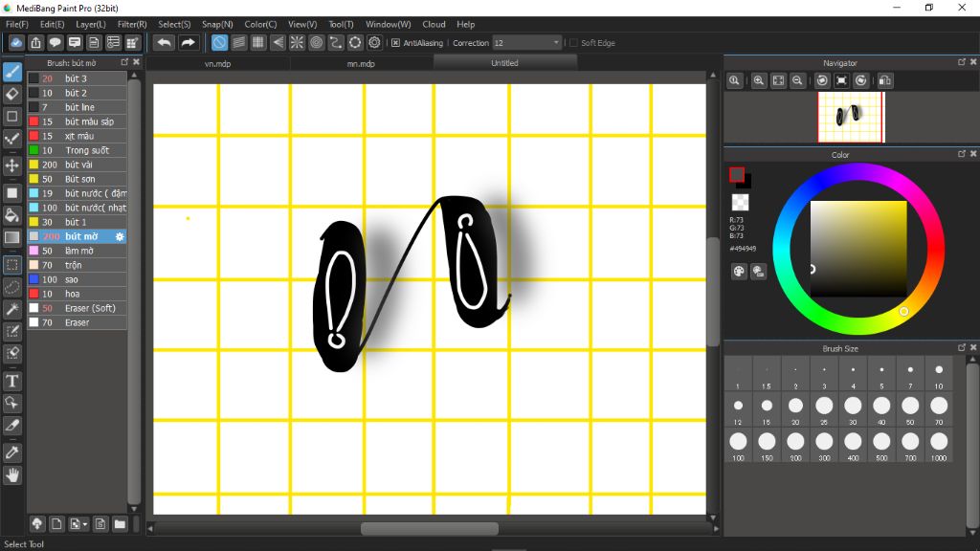Enable the radial snap guide

(297, 42)
